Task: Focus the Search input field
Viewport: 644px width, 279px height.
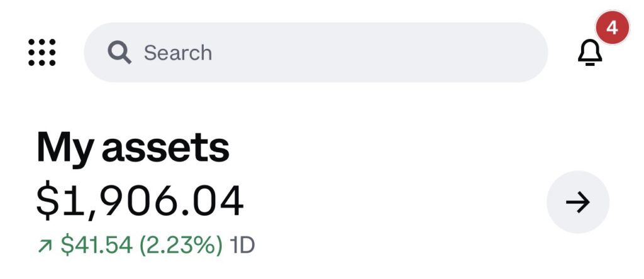Action: [316, 53]
